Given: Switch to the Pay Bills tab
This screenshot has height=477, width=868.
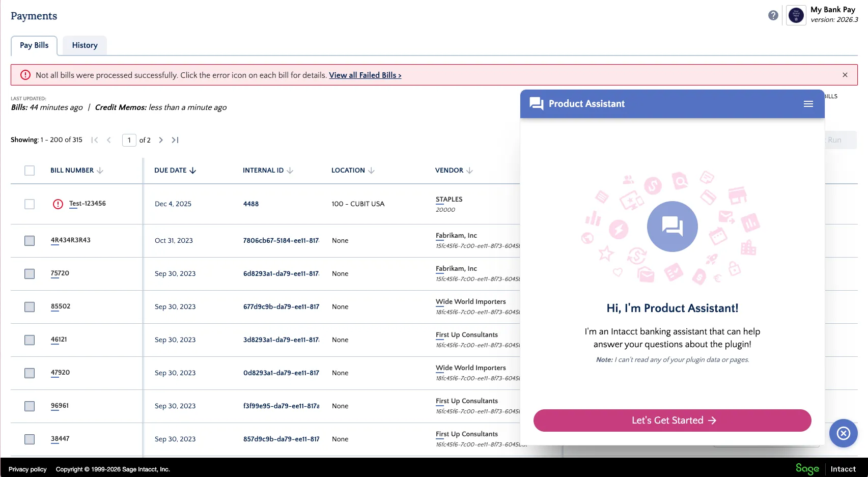Looking at the screenshot, I should click(34, 45).
